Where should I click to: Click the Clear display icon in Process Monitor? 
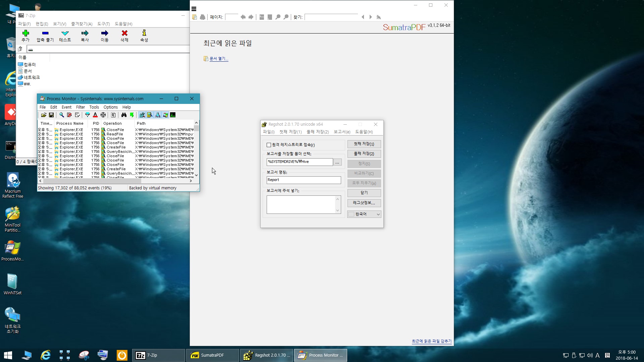coord(77,115)
